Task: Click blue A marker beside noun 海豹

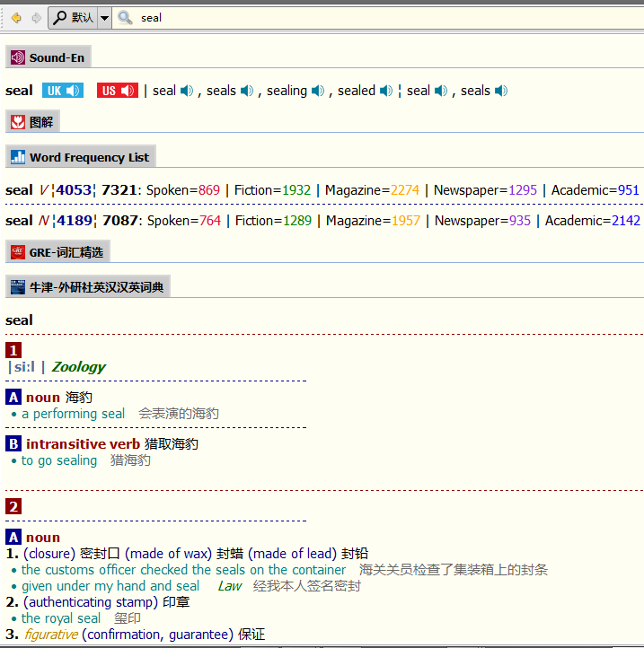Action: [x=13, y=398]
